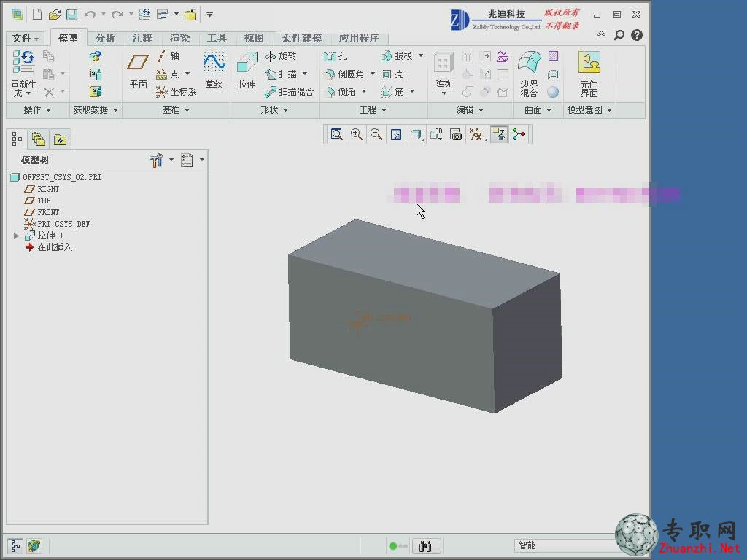Expand the 获取数据 group dropdown
The image size is (747, 560).
click(96, 110)
